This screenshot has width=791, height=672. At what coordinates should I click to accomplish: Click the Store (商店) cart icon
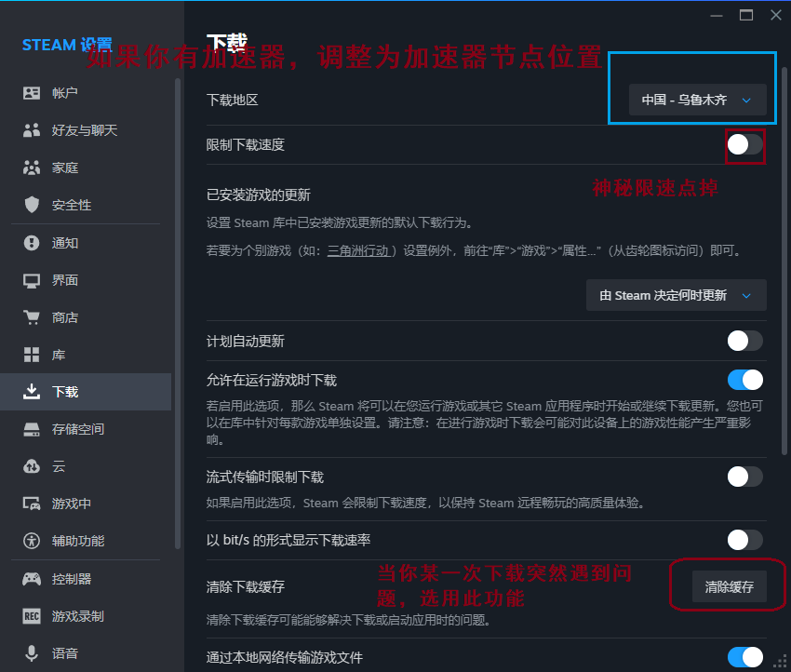click(32, 317)
